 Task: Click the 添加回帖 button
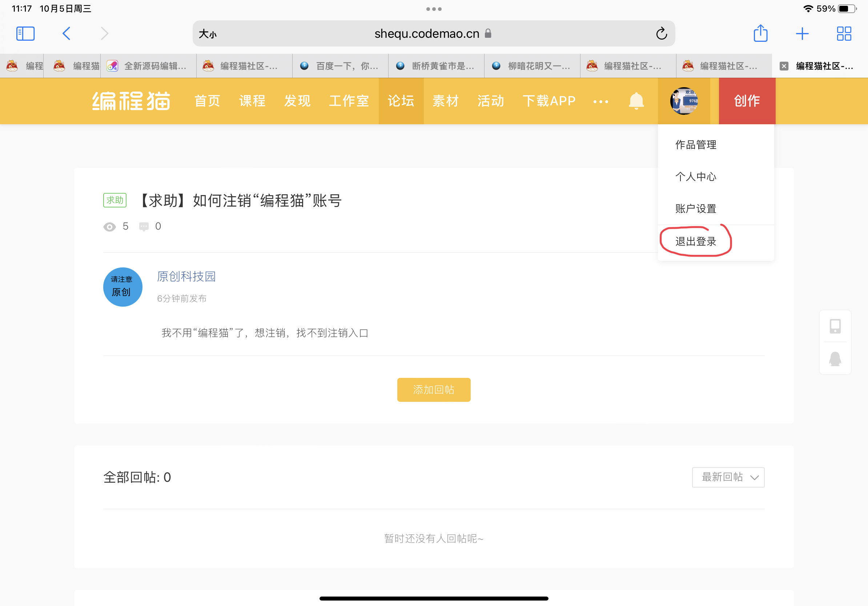tap(434, 389)
